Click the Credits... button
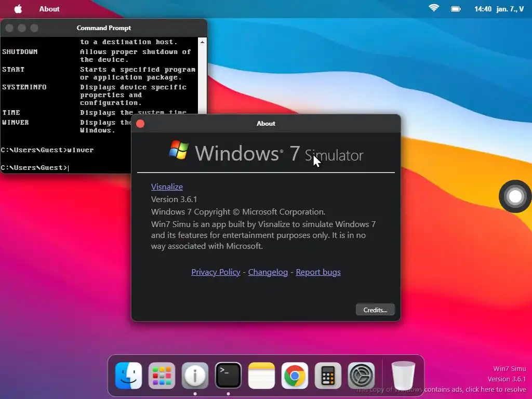This screenshot has height=399, width=532. point(375,310)
